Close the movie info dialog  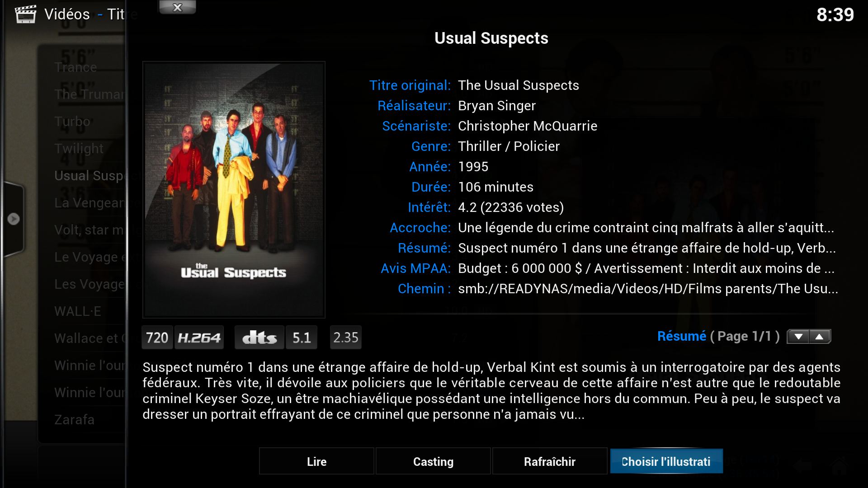click(x=177, y=7)
